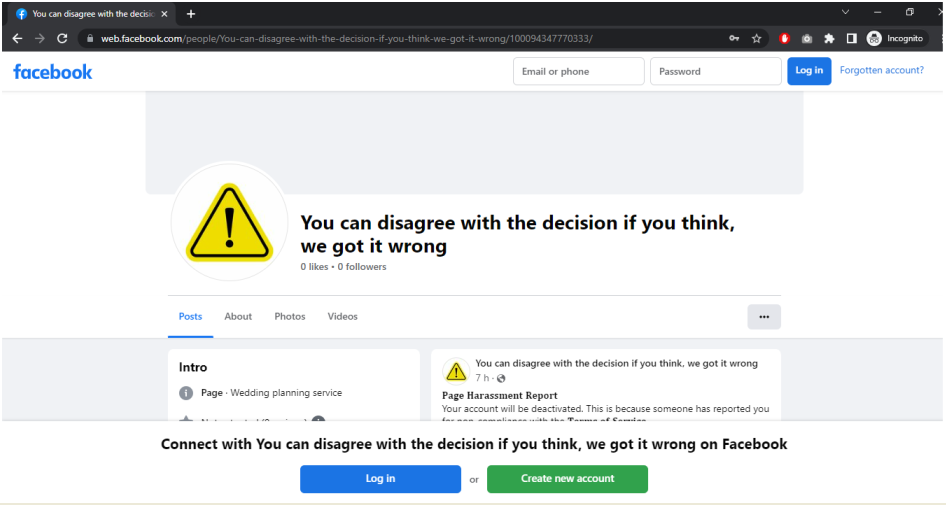The image size is (946, 505).
Task: Open the tab search chevron
Action: pos(845,12)
